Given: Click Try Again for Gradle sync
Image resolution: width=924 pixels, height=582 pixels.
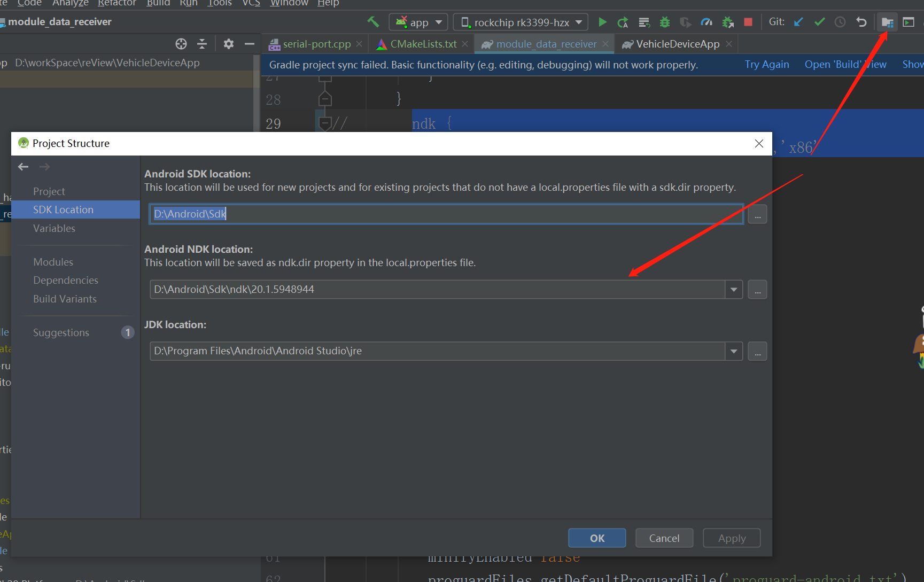Looking at the screenshot, I should pos(767,64).
